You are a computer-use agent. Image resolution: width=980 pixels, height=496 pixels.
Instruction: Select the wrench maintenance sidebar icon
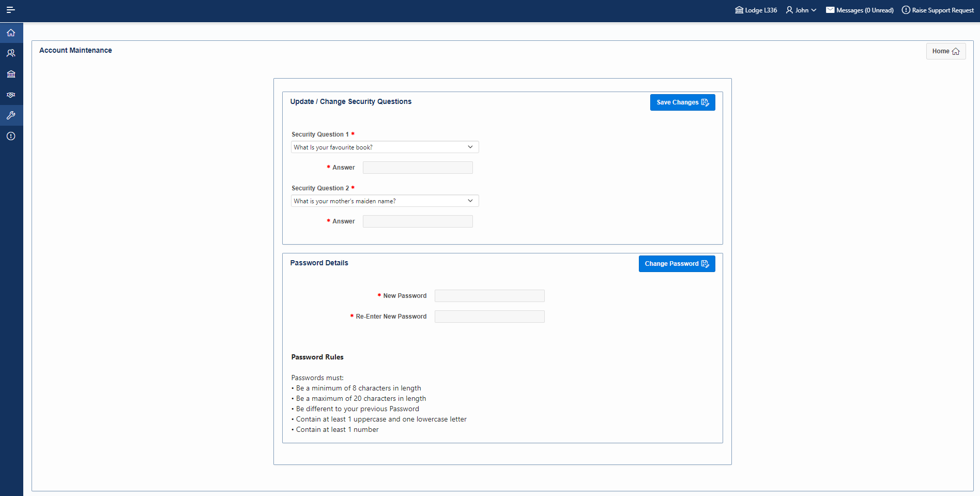[x=11, y=115]
